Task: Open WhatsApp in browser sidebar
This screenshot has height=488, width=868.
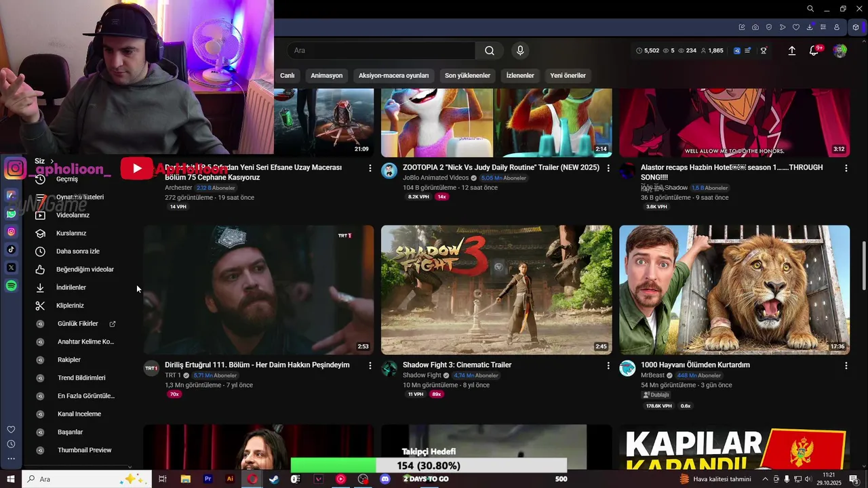Action: click(x=11, y=213)
